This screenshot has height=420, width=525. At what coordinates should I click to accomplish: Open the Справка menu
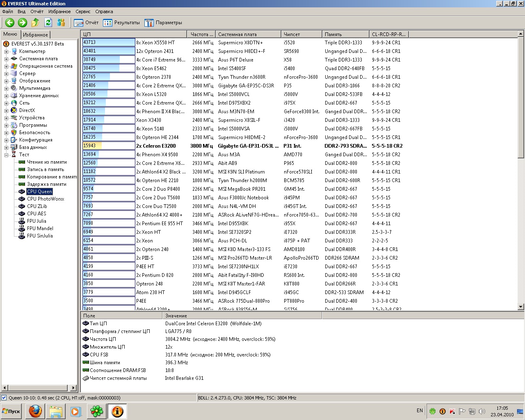104,11
